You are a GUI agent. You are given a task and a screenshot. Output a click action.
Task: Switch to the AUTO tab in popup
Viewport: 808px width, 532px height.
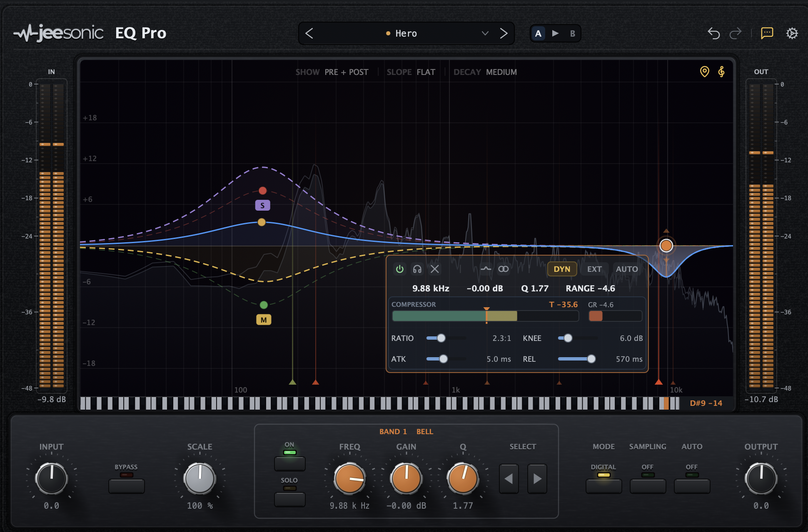[x=627, y=269]
